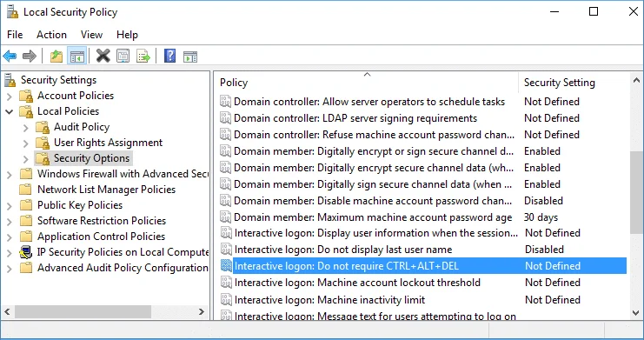Open the Action menu
The height and width of the screenshot is (340, 644).
click(51, 35)
